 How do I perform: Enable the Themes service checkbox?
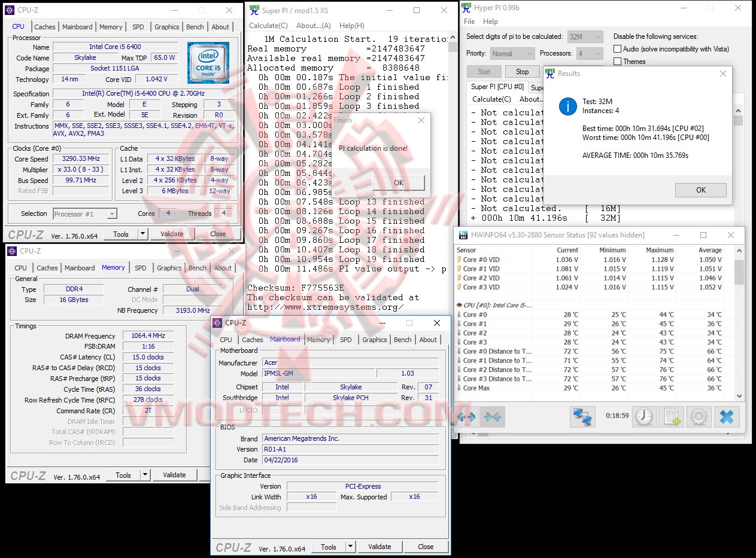click(617, 62)
